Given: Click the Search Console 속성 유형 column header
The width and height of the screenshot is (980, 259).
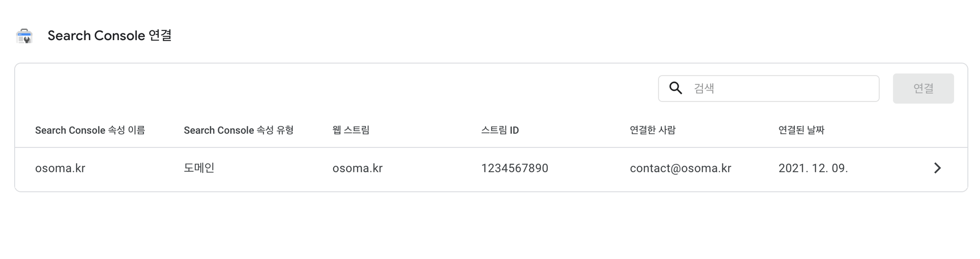Looking at the screenshot, I should [239, 130].
